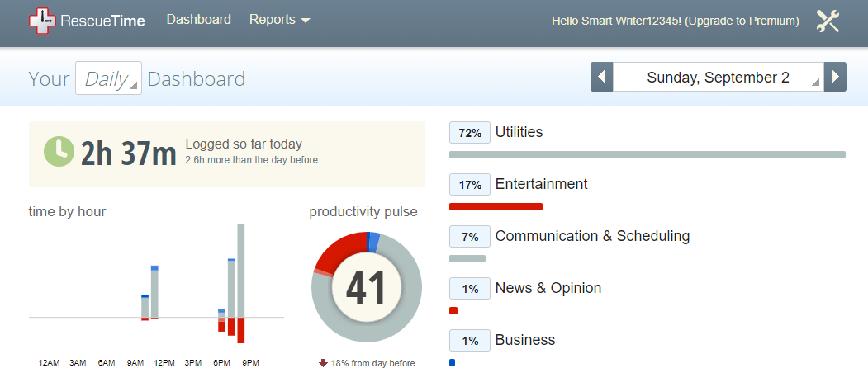Open the Daily period dropdown
Screen dimensions: 868x387
108,78
